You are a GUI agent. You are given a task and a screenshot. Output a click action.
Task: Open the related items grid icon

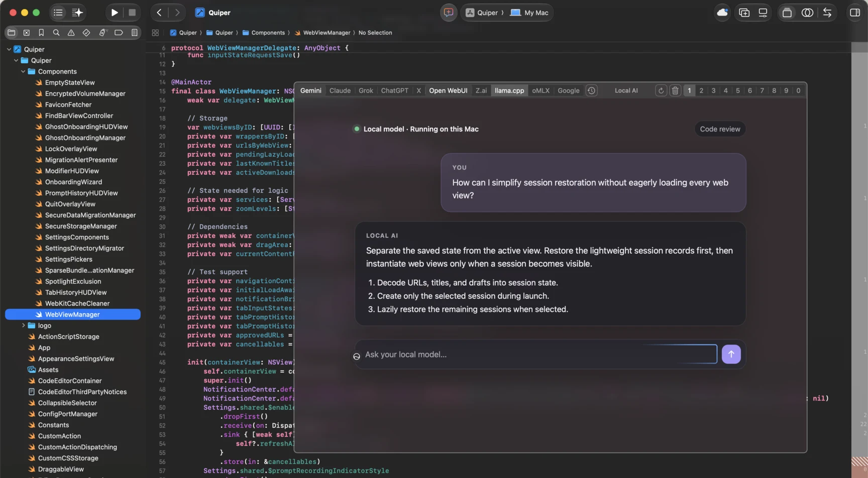coord(155,33)
